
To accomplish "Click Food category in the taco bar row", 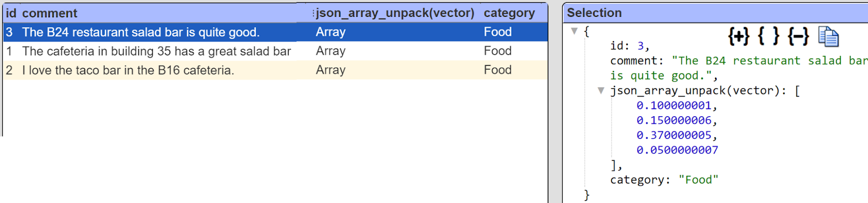I will point(497,70).
